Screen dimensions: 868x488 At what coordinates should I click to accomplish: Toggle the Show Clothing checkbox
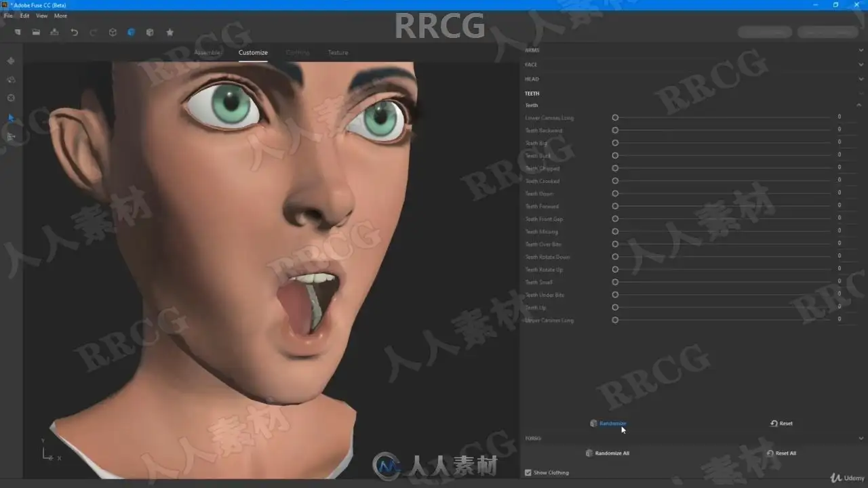(x=528, y=472)
